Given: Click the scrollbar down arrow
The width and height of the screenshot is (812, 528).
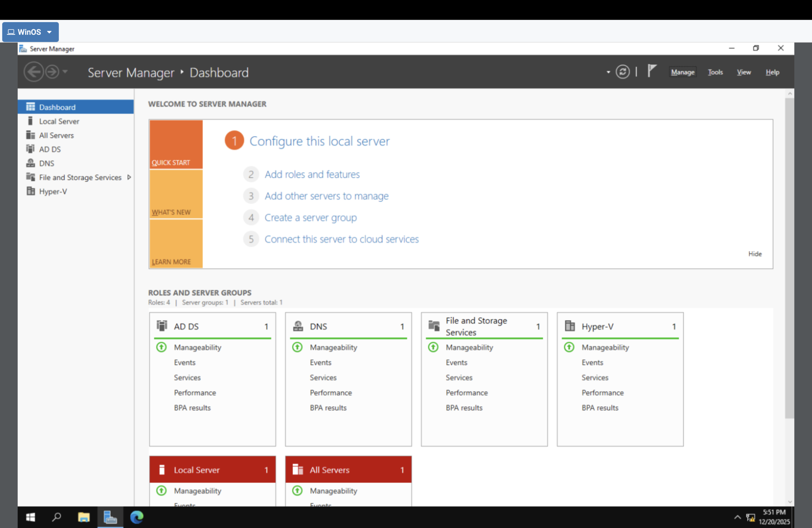Looking at the screenshot, I should (790, 501).
